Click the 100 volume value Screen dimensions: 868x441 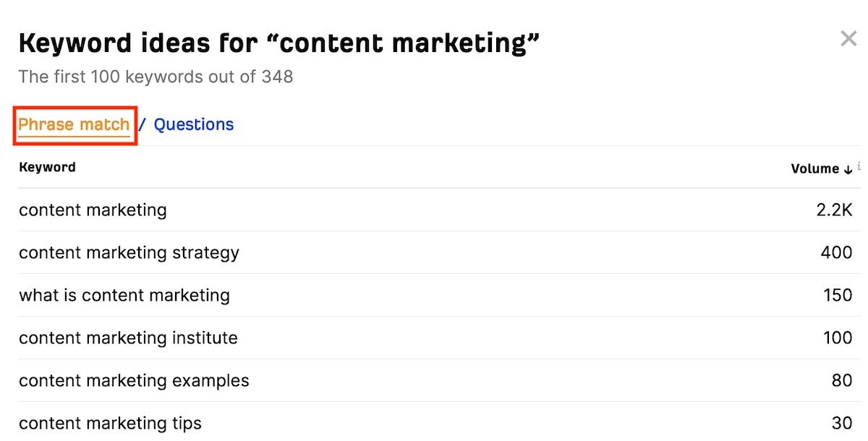[838, 338]
